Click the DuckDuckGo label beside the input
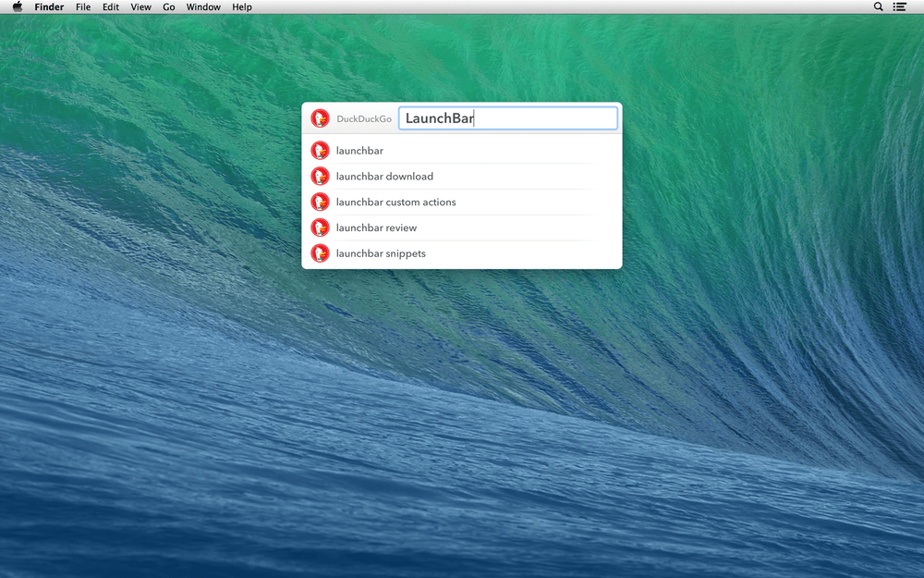The height and width of the screenshot is (578, 924). pyautogui.click(x=363, y=118)
